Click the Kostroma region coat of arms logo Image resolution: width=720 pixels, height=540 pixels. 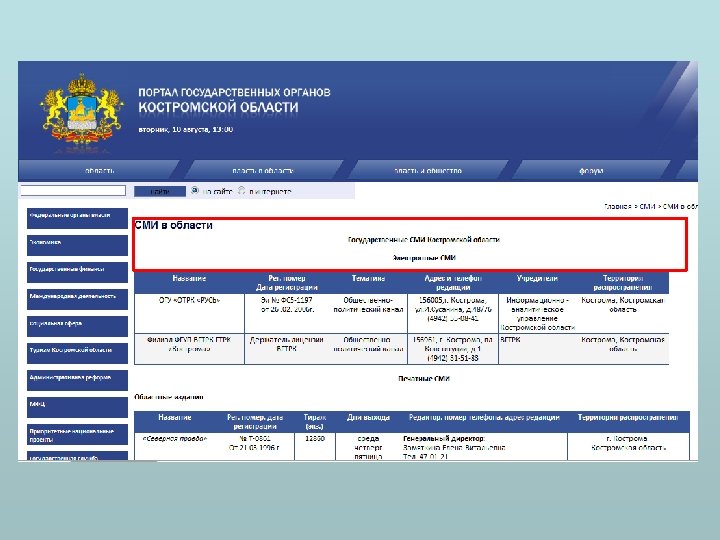[x=82, y=112]
